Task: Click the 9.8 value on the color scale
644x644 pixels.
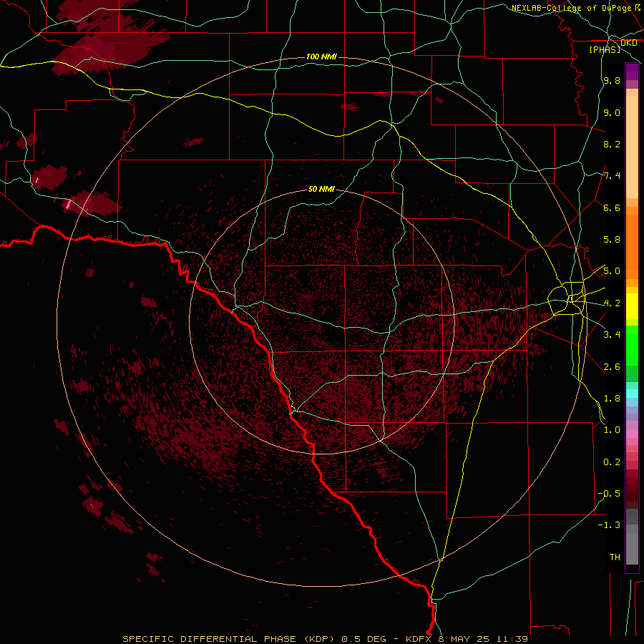Action: (612, 80)
